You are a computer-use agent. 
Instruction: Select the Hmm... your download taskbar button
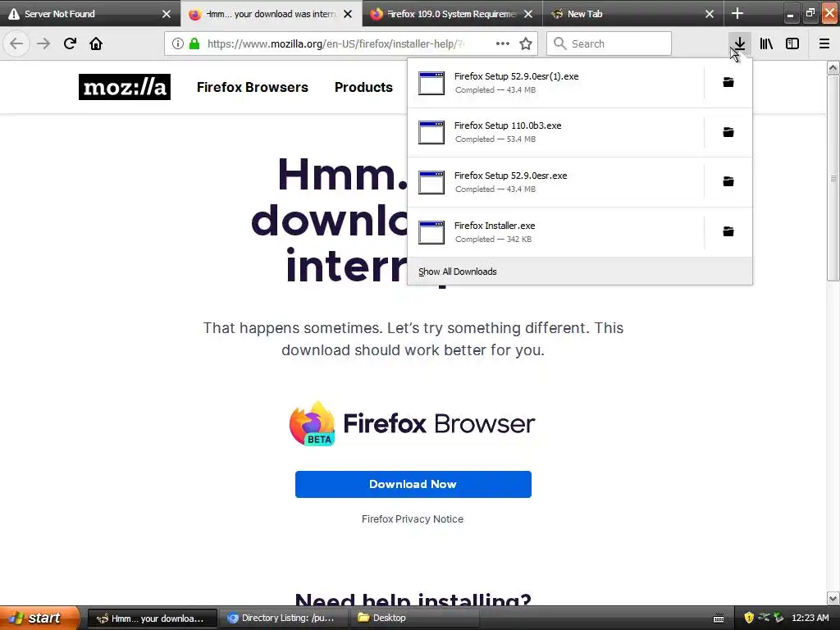click(x=152, y=619)
